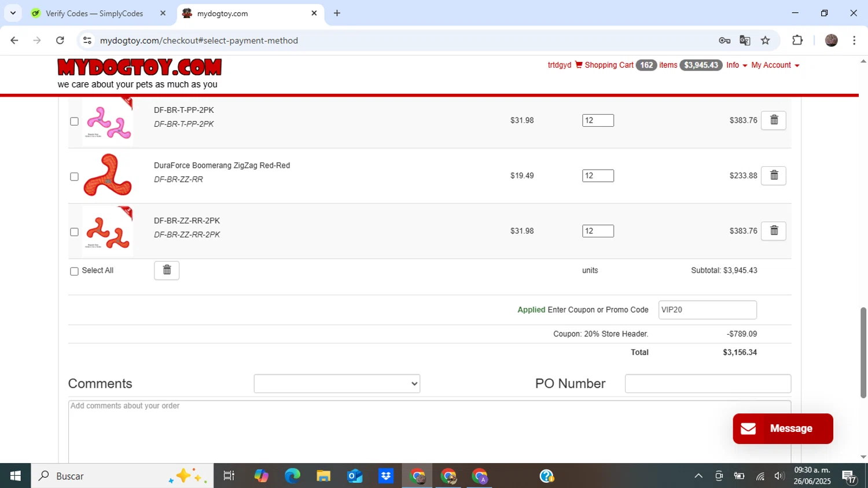
Task: Click the red ZigZag Red-Red boomerang thumbnail
Action: (108, 175)
